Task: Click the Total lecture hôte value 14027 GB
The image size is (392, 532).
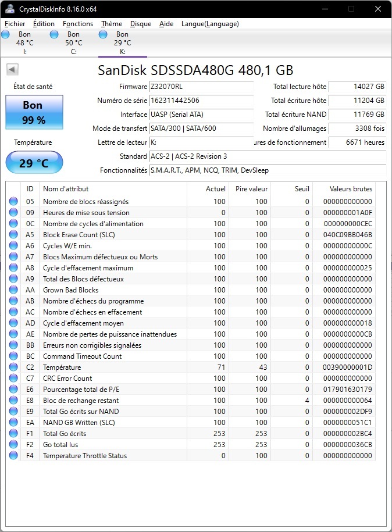Action: (357, 87)
